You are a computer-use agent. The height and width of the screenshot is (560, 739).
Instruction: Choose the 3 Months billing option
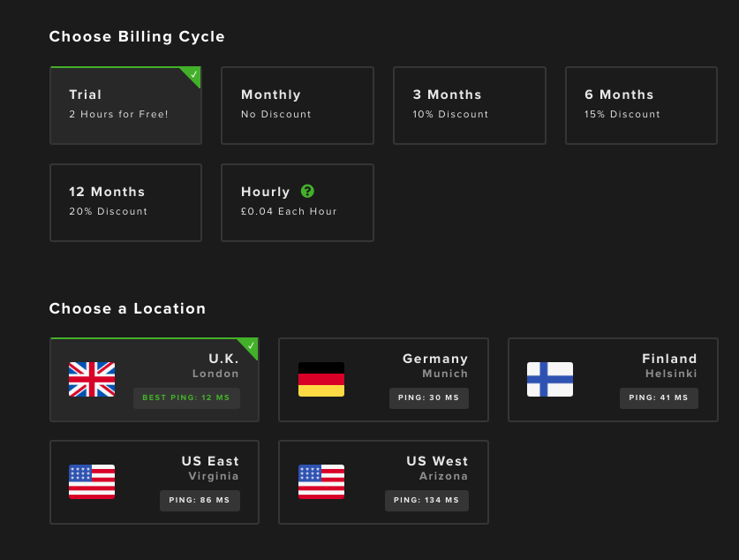click(x=470, y=106)
